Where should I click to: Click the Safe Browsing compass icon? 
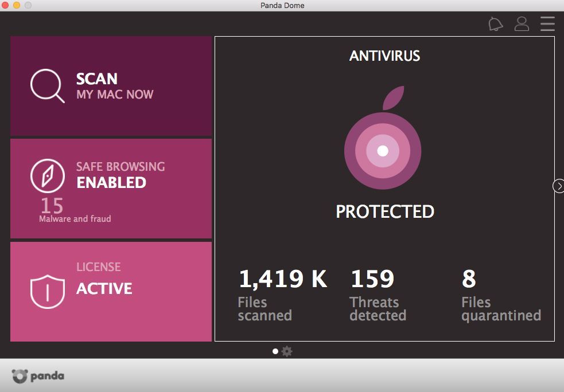[x=48, y=176]
